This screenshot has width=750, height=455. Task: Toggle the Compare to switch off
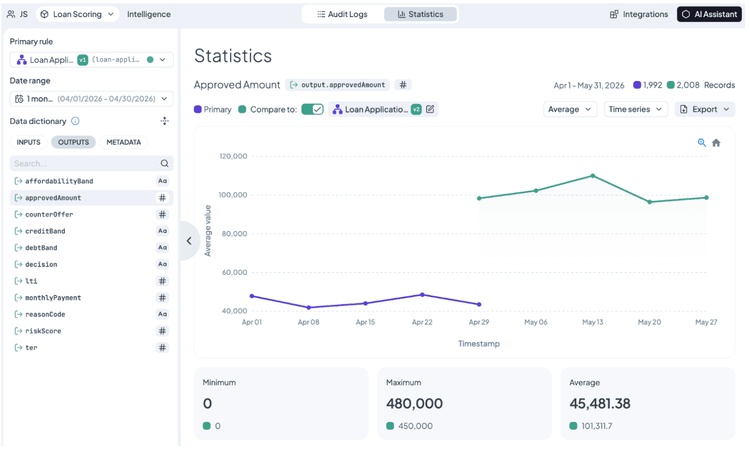(x=312, y=110)
